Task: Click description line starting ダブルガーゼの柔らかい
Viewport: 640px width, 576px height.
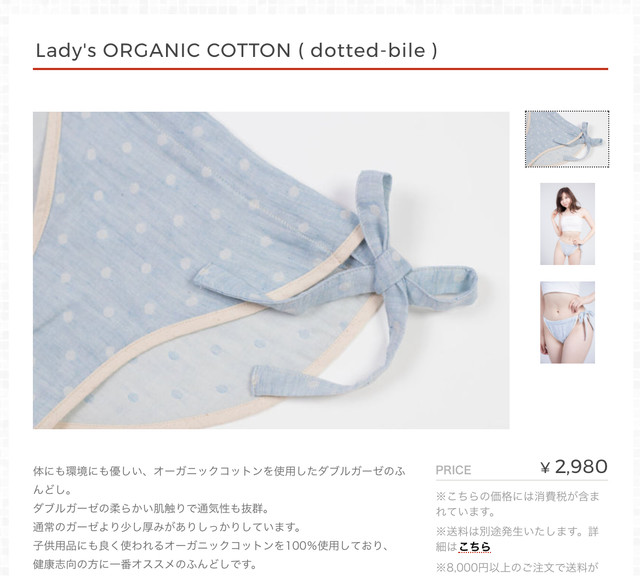Action: pyautogui.click(x=151, y=509)
